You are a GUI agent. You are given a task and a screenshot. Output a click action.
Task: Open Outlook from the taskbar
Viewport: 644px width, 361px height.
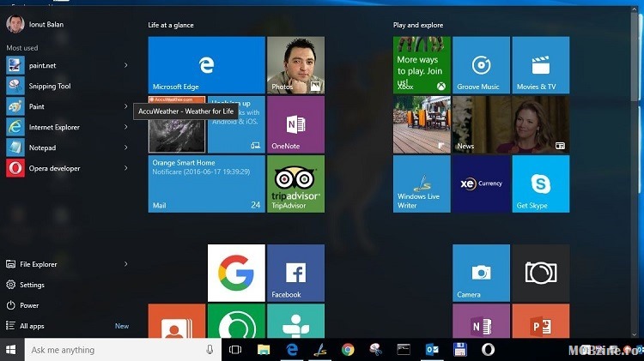coord(432,350)
